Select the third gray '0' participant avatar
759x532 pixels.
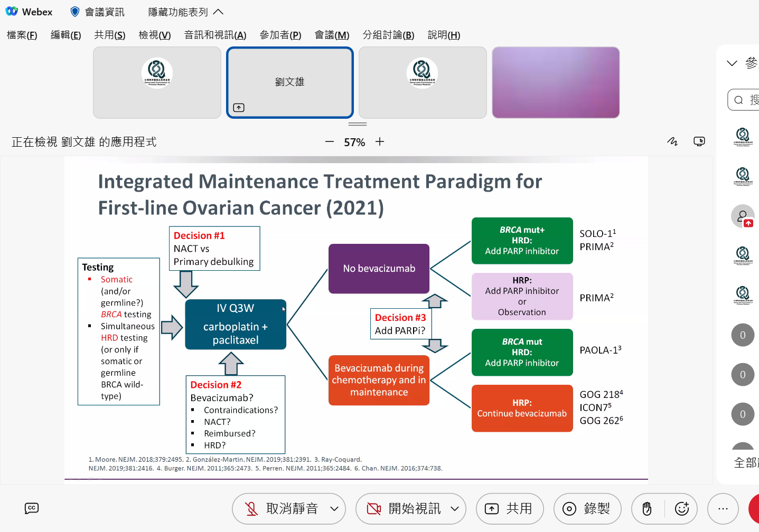click(x=743, y=414)
